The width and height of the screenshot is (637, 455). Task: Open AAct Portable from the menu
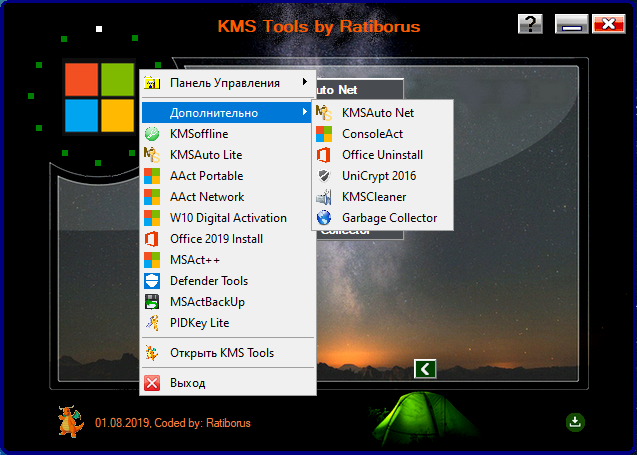[206, 176]
